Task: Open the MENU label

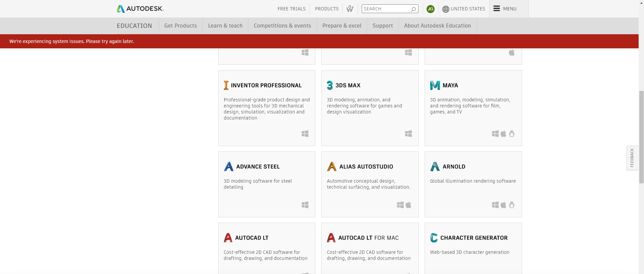Action: [510, 9]
